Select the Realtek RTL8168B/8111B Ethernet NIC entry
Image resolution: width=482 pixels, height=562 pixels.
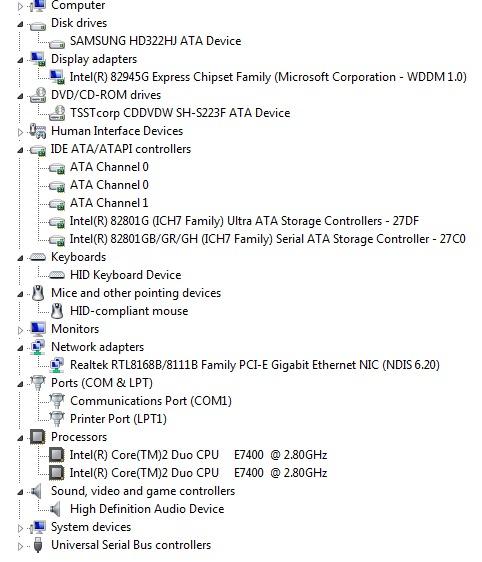pos(254,365)
